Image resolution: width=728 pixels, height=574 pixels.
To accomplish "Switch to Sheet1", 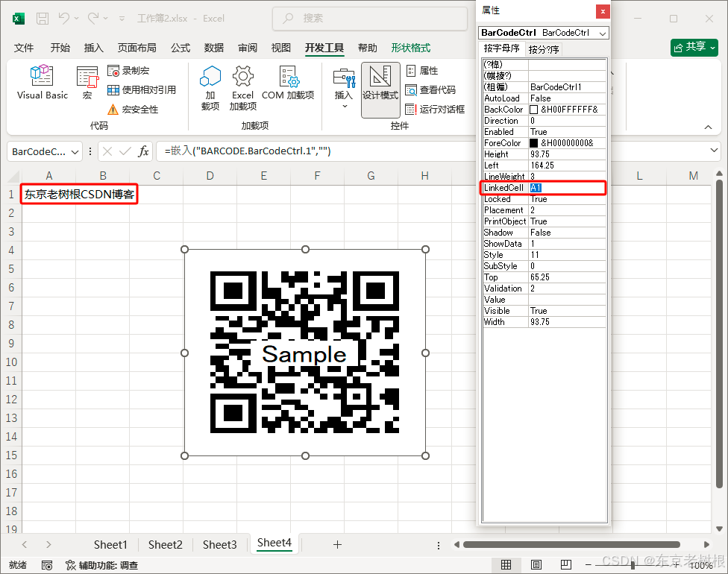I will pos(110,544).
